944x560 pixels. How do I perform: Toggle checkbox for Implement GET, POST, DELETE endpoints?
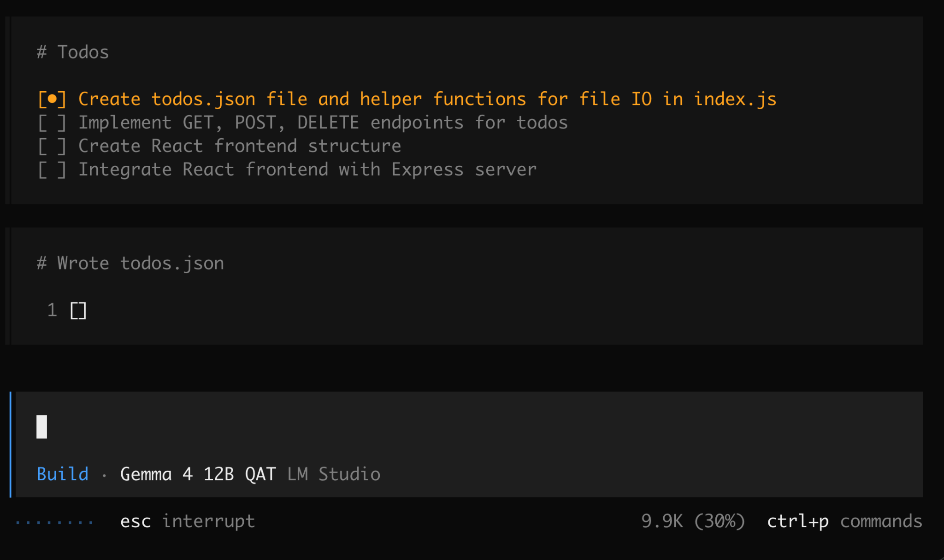click(x=52, y=122)
